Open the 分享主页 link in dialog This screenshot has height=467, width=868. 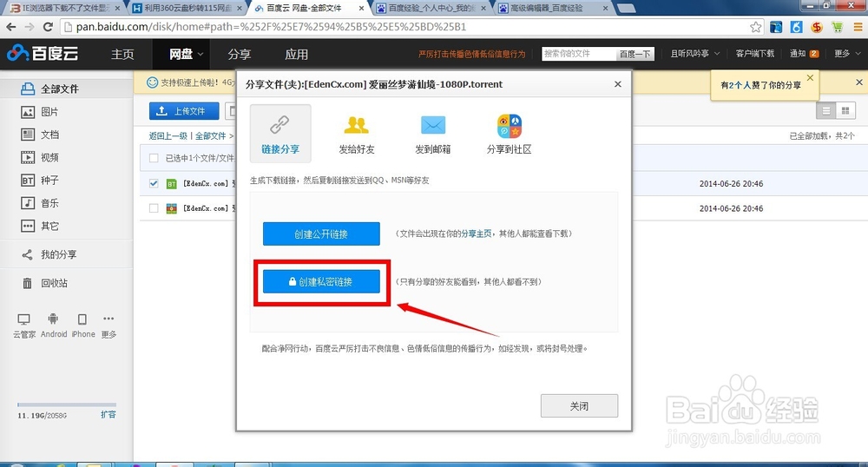point(476,234)
